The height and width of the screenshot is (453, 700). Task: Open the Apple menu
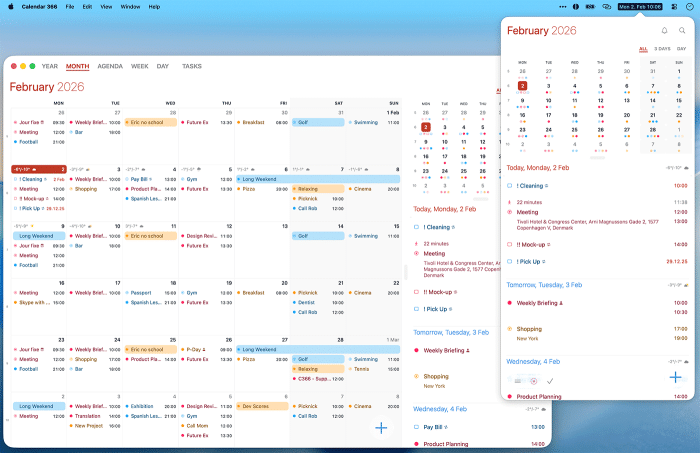click(11, 7)
